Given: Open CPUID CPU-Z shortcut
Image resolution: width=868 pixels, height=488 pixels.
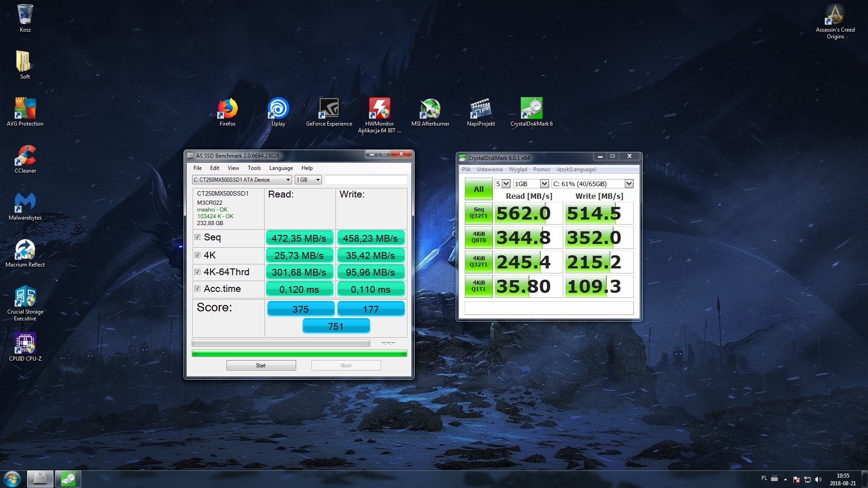Looking at the screenshot, I should click(x=25, y=347).
